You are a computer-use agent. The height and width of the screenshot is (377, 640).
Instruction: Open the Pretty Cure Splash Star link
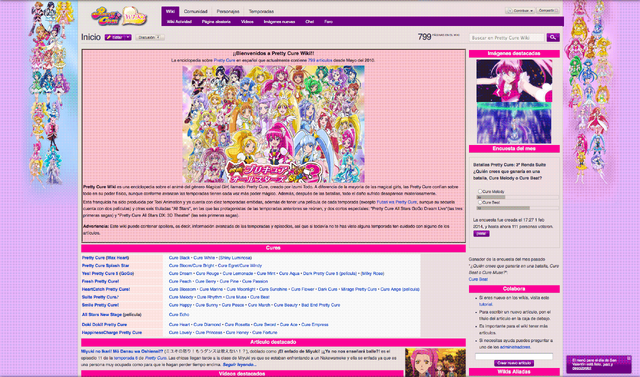[105, 266]
